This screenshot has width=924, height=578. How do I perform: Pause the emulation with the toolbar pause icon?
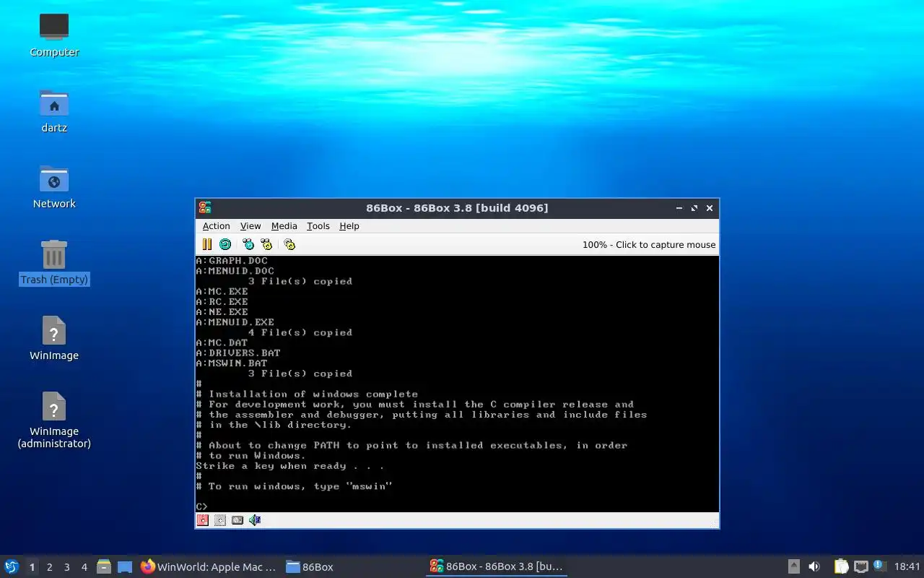[207, 244]
